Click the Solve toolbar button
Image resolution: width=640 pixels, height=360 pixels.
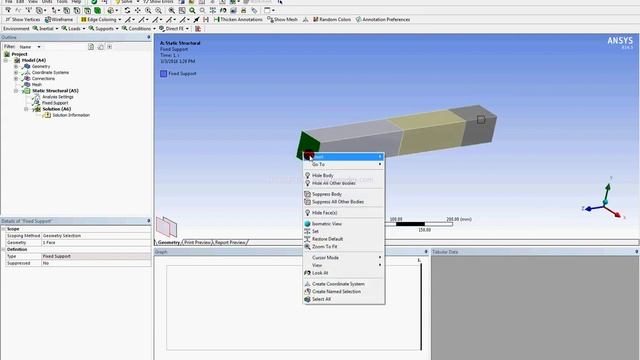click(x=124, y=2)
